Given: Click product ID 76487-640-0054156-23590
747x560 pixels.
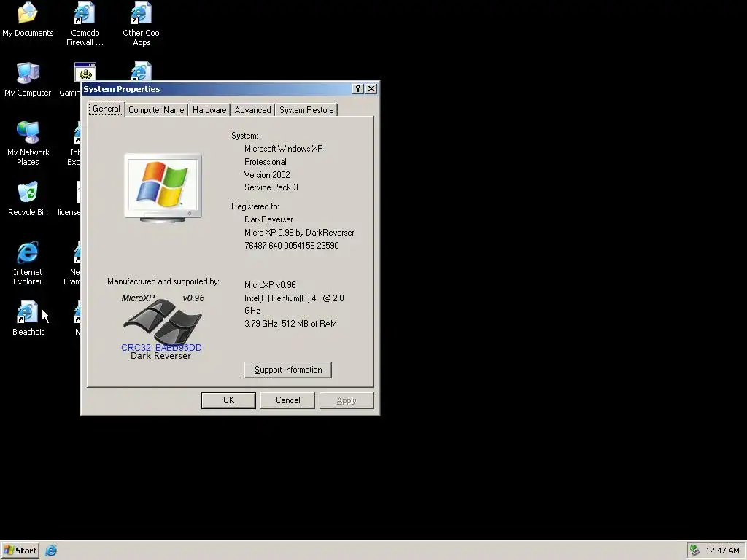Looking at the screenshot, I should pyautogui.click(x=292, y=246).
